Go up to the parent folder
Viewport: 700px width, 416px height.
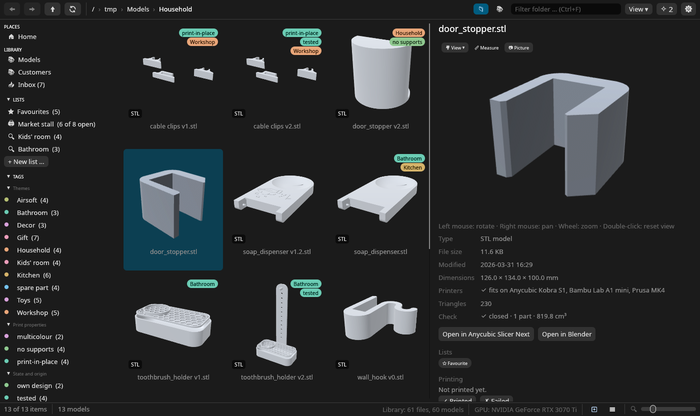pos(52,9)
